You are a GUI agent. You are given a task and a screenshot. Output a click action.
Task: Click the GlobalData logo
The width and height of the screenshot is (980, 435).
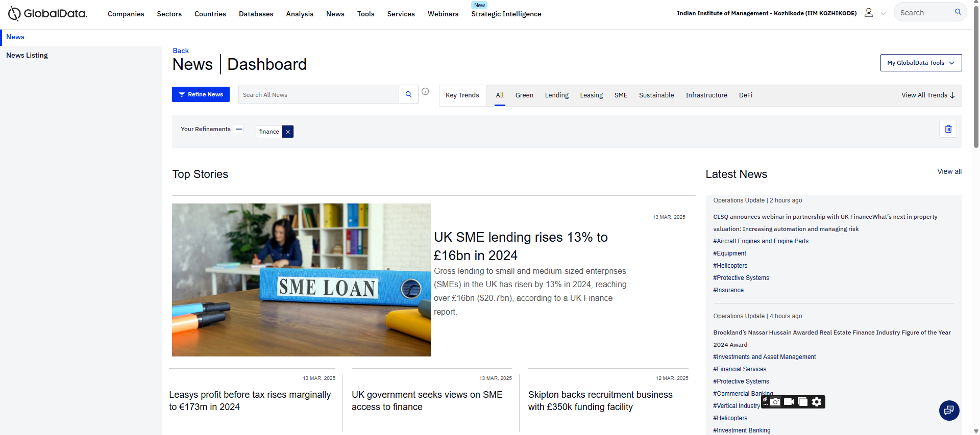[x=47, y=14]
